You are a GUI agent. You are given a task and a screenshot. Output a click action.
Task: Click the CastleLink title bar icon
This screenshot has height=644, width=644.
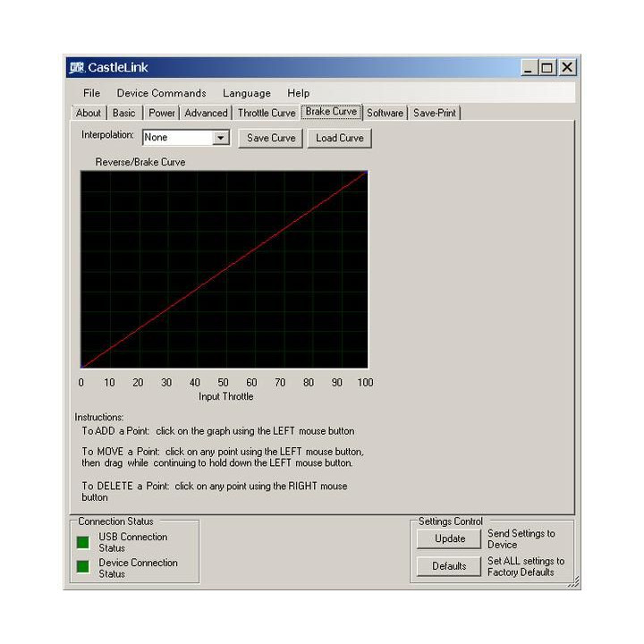pyautogui.click(x=77, y=67)
